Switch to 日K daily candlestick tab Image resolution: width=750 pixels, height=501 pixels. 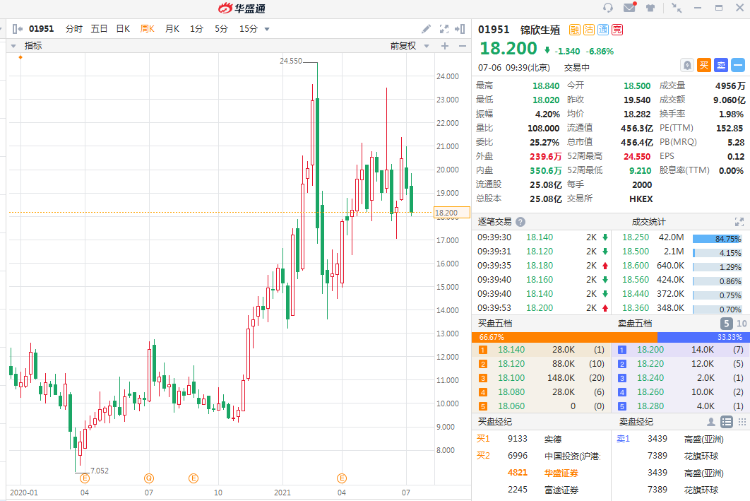pos(123,29)
